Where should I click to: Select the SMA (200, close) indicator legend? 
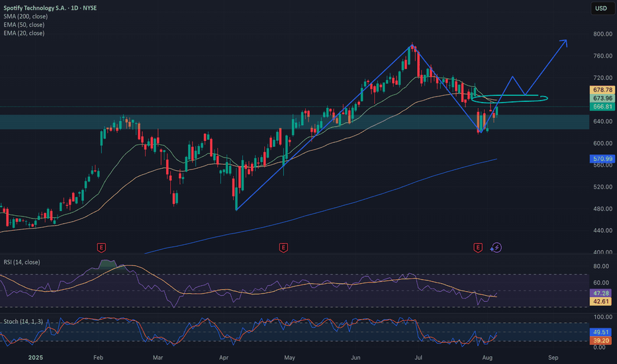coord(26,17)
